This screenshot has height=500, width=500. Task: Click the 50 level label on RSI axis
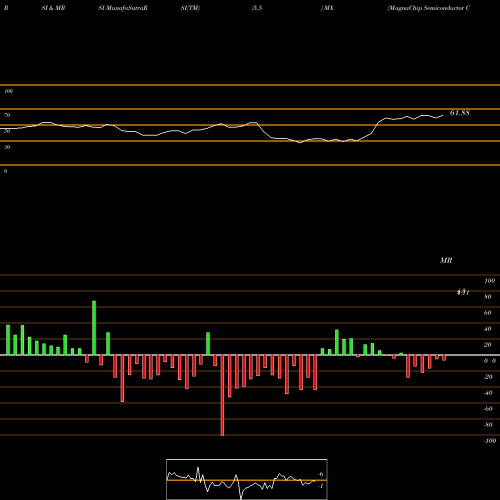(7, 131)
